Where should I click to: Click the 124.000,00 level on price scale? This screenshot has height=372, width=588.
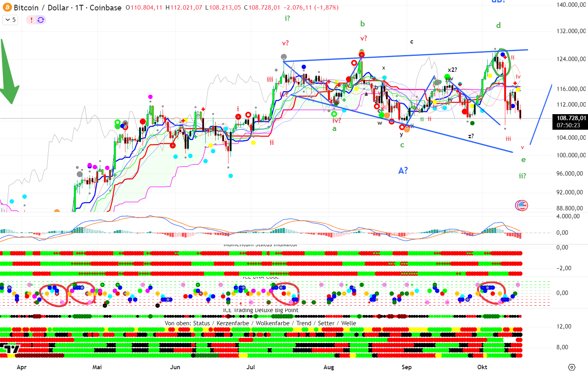[571, 59]
